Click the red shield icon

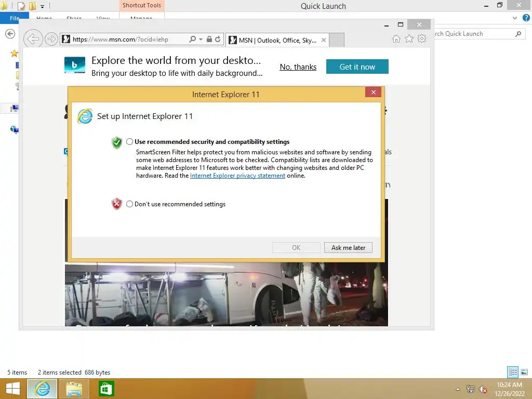[x=117, y=204]
